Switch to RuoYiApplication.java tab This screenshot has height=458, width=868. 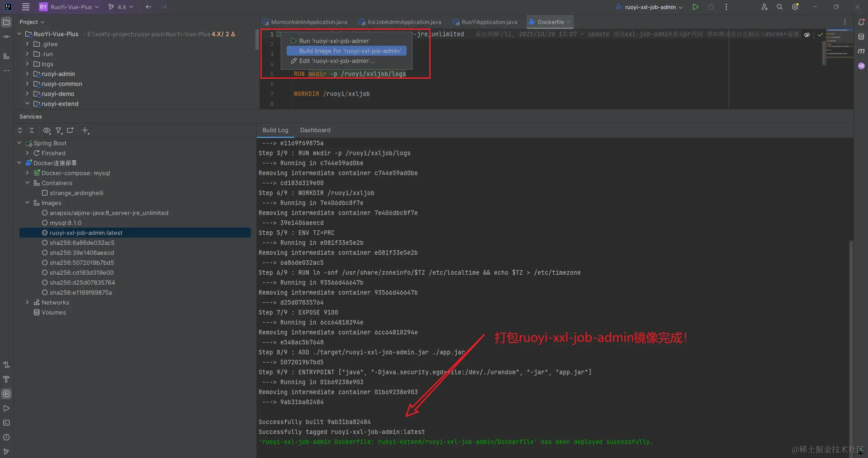point(485,22)
